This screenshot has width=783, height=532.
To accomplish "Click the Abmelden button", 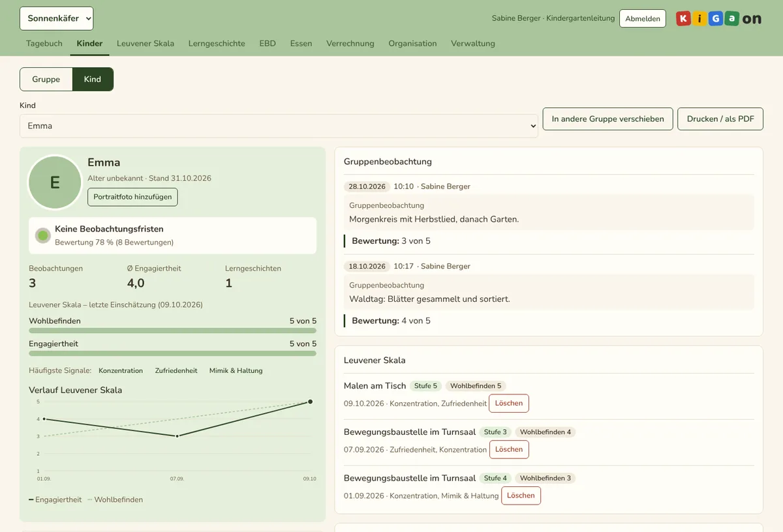I will [643, 19].
